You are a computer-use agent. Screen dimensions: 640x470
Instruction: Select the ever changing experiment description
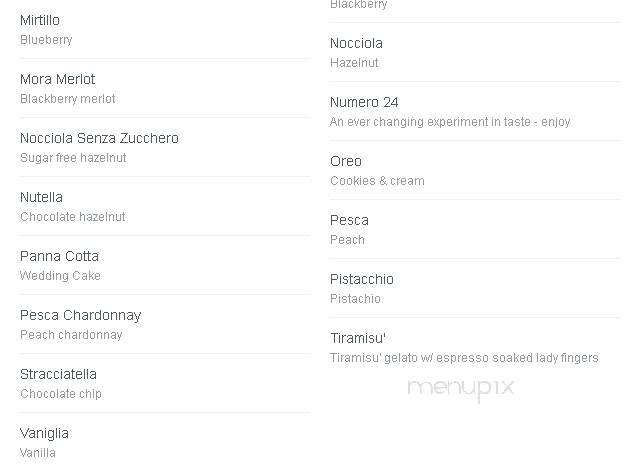pos(450,122)
